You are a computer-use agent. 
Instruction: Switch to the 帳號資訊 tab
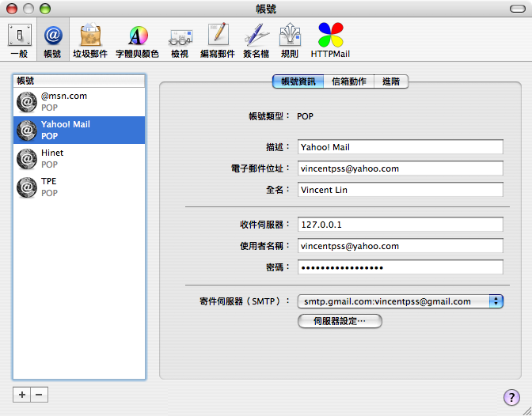click(298, 81)
